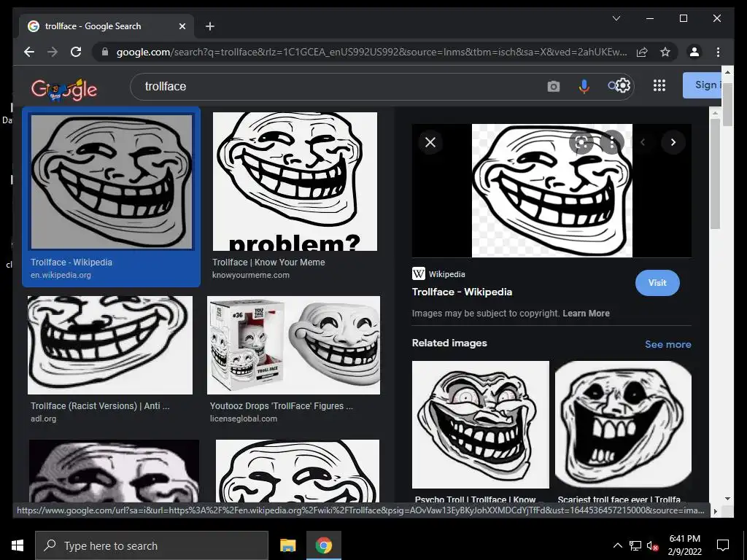
Task: Reload the Google search page
Action: [76, 52]
